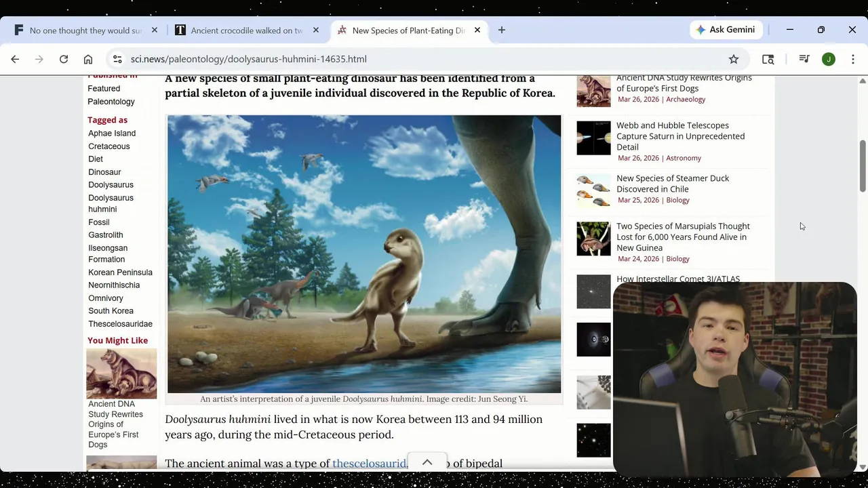The width and height of the screenshot is (868, 488).
Task: Click the steamer duck thumbnail
Action: pyautogui.click(x=593, y=190)
